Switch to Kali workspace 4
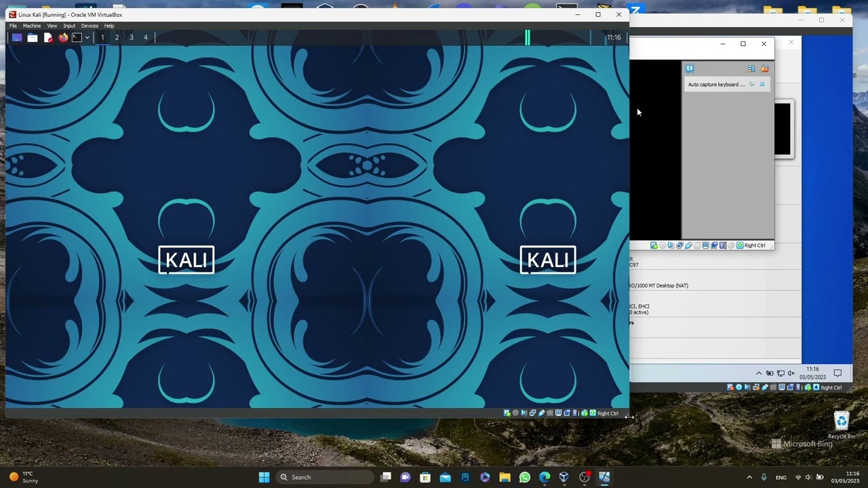The image size is (868, 488). 145,37
